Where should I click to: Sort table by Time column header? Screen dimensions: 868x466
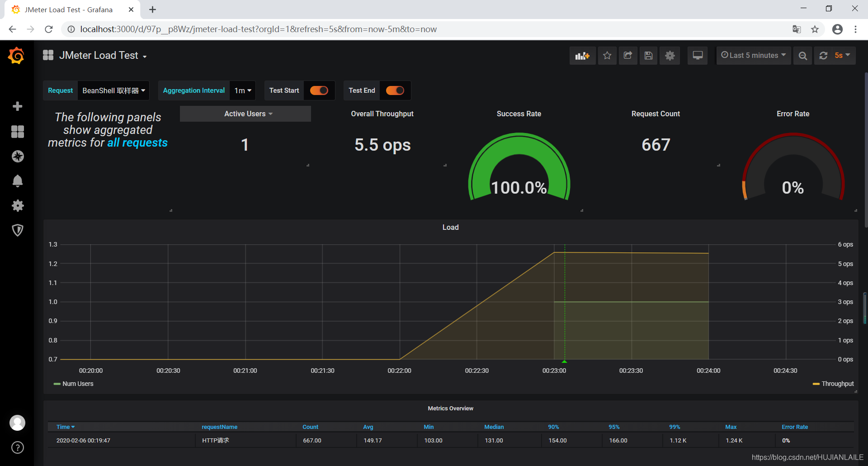click(x=66, y=427)
